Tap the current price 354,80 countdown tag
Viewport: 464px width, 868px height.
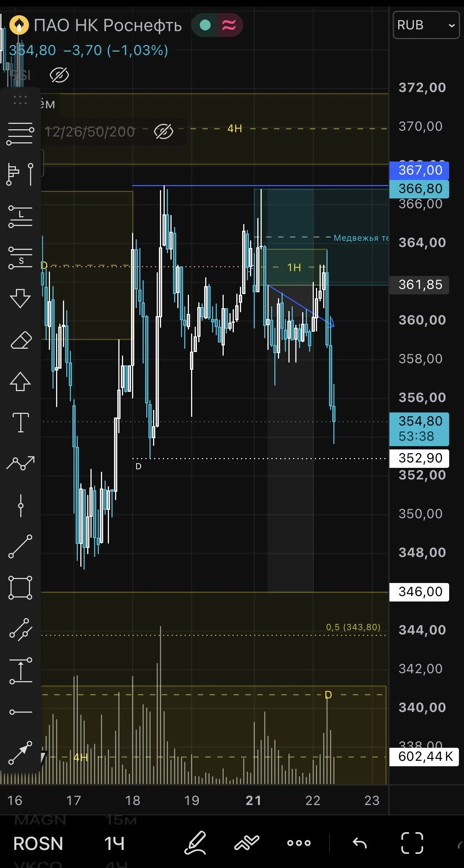419,429
